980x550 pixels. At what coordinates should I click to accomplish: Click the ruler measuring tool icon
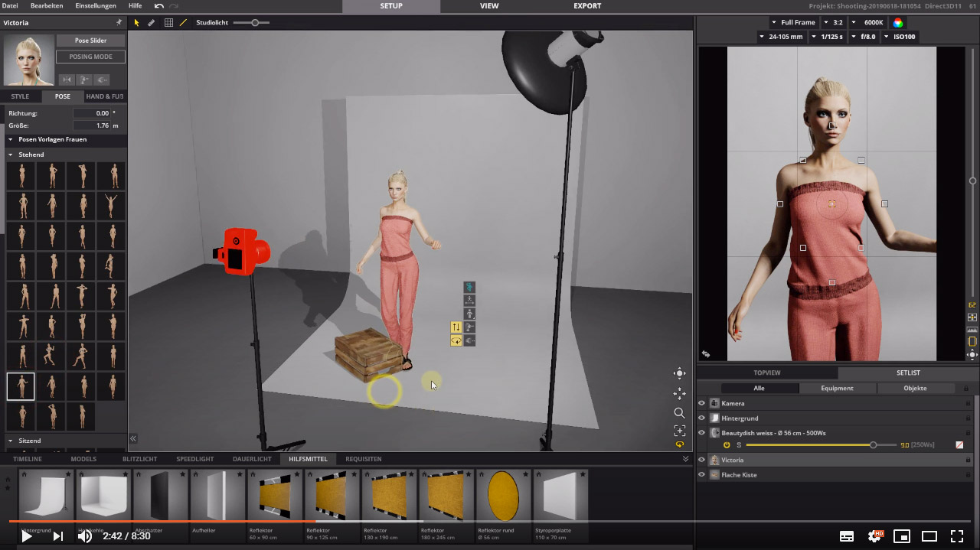[x=152, y=23]
